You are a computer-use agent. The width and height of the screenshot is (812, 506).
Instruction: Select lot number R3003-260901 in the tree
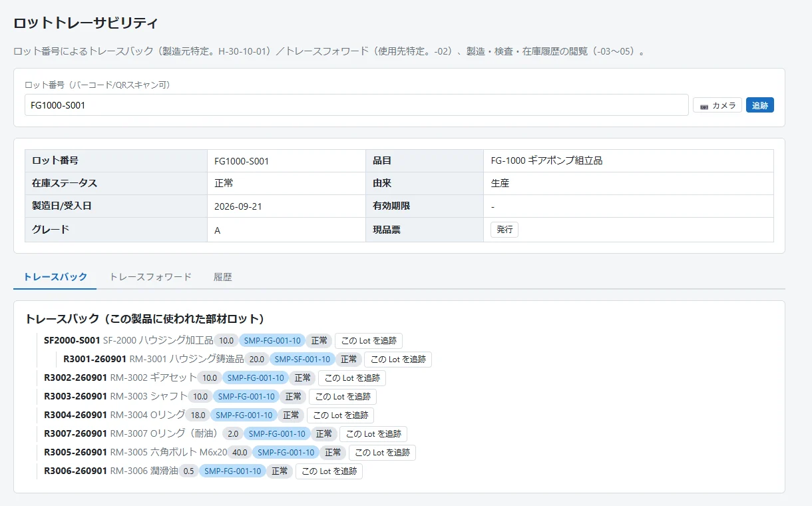click(75, 396)
